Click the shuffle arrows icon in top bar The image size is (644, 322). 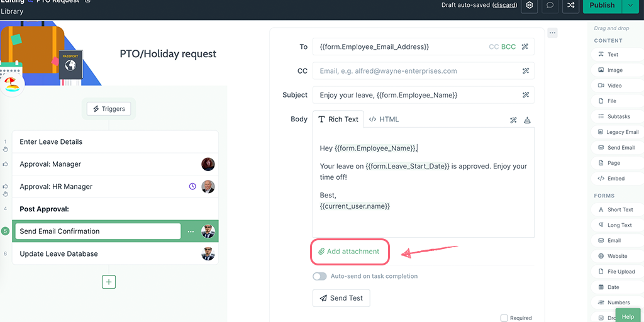coord(571,5)
